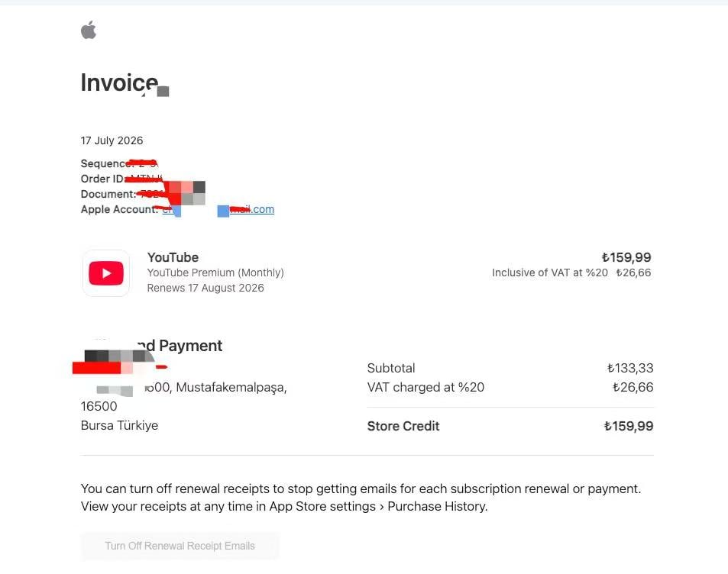Click the YouTube app icon

pos(106,273)
